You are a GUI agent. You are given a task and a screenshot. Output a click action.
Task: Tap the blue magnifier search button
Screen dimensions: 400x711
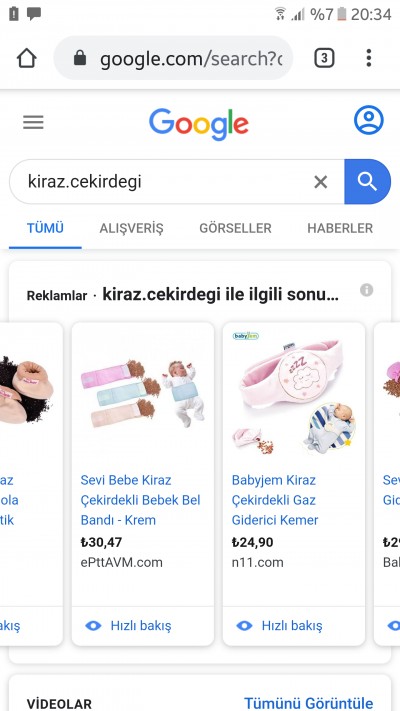[x=367, y=181]
